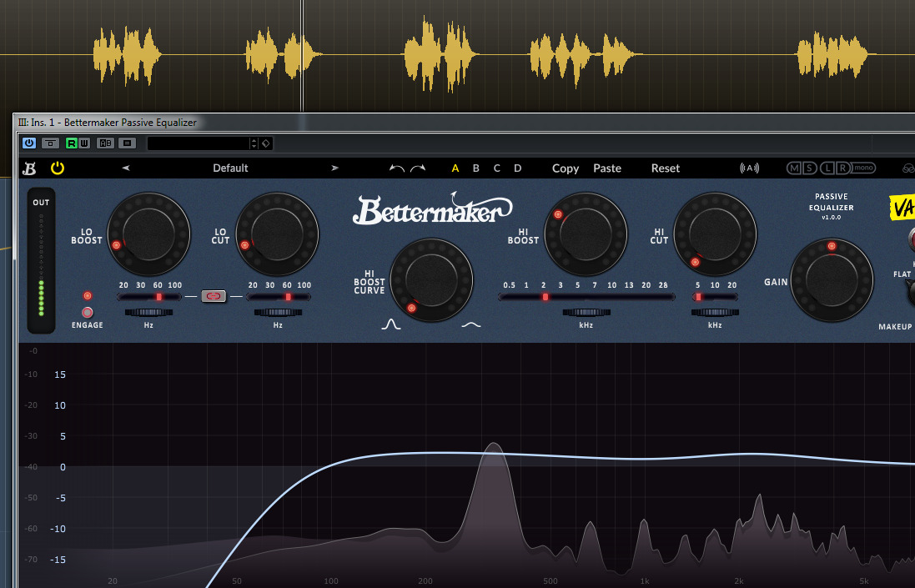This screenshot has width=915, height=588.
Task: Click the diamond preset management icon
Action: pos(265,143)
